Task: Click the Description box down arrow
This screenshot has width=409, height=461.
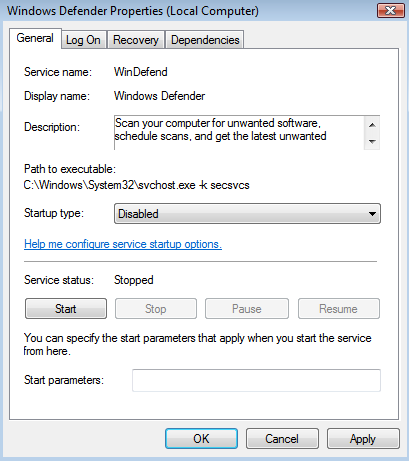Action: pyautogui.click(x=372, y=141)
